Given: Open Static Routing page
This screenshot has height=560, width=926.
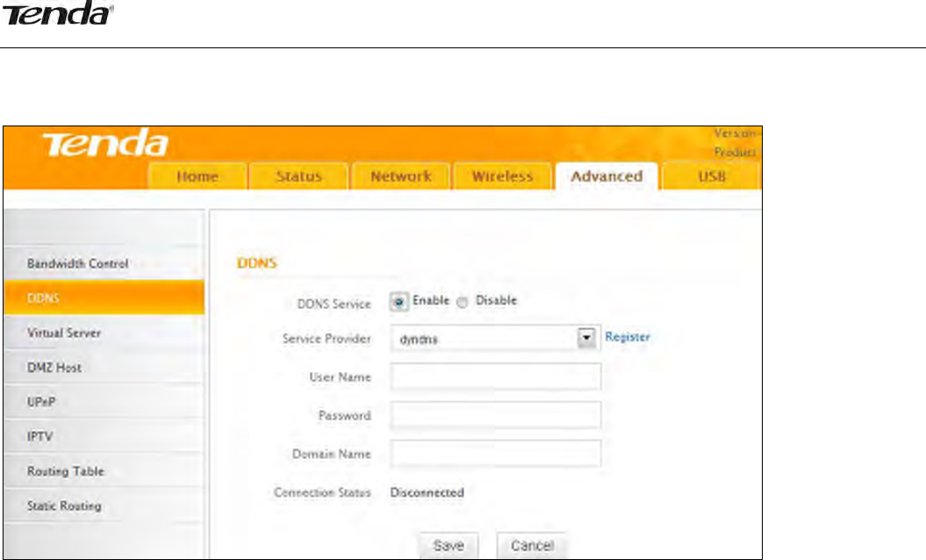Looking at the screenshot, I should pos(104,506).
